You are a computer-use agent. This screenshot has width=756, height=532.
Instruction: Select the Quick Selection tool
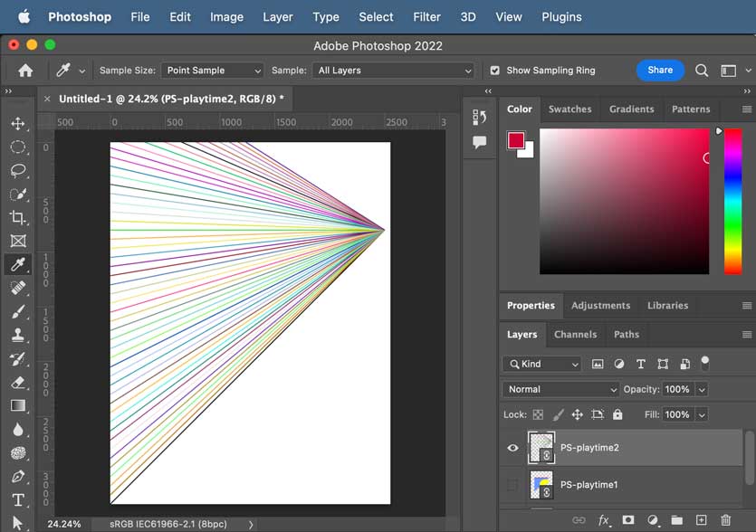[18, 195]
